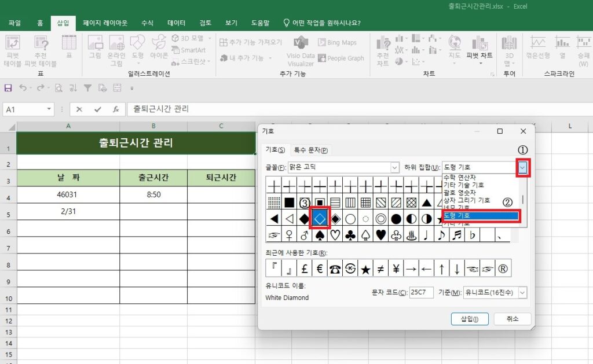The image size is (593, 364).
Task: Click the SmartArt ribbon icon
Action: (188, 50)
